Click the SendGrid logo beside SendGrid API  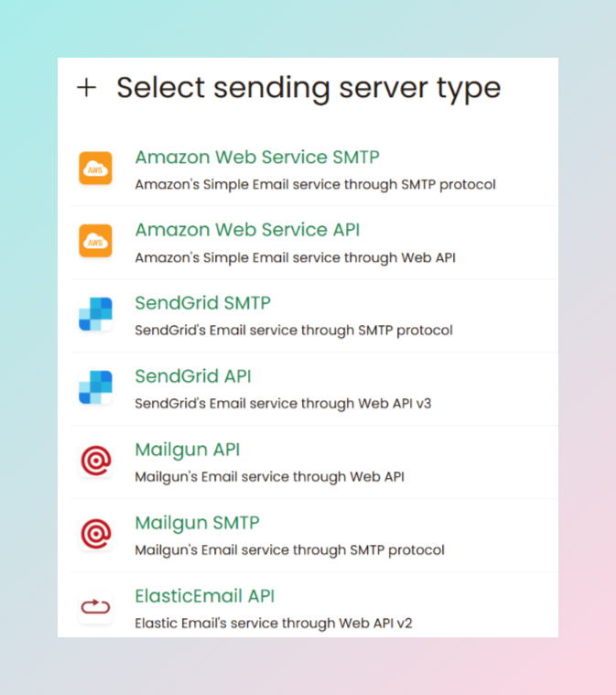(95, 387)
